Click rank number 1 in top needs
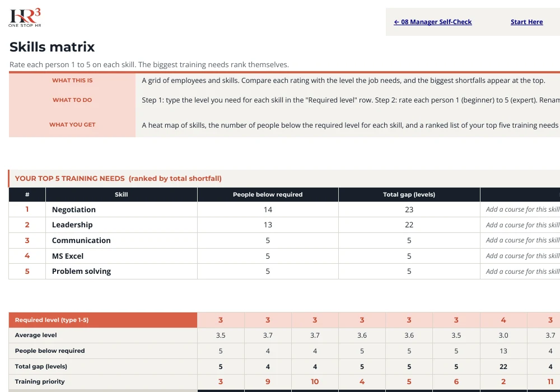Viewport: 560px width, 392px height. (27, 209)
